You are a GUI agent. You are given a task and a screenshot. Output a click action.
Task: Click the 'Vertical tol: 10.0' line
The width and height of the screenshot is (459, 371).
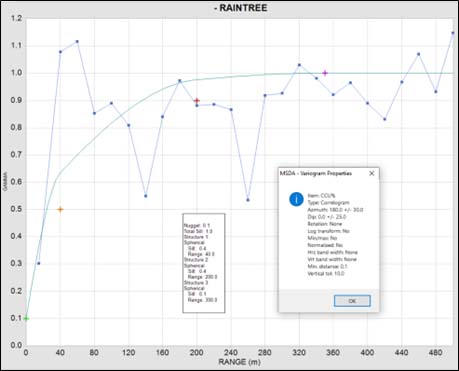click(326, 273)
